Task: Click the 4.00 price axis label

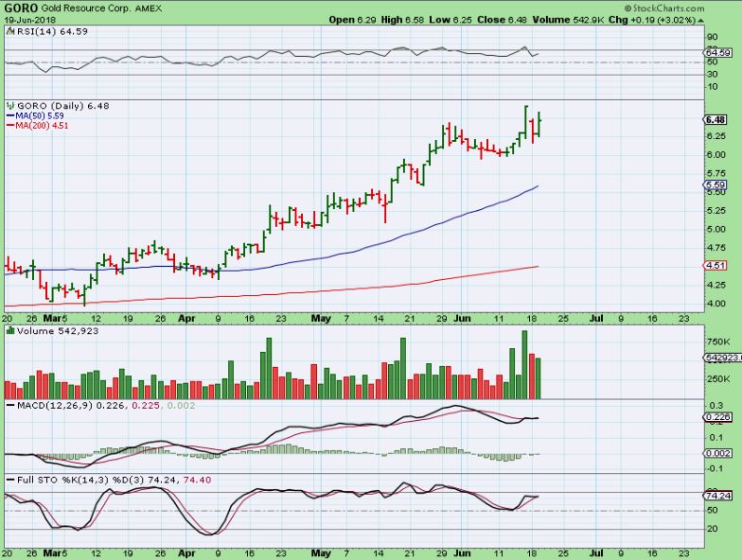Action: [x=715, y=304]
